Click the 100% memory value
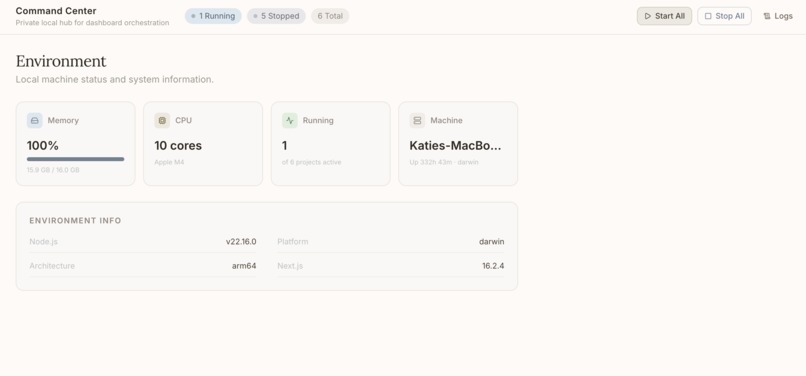This screenshot has width=806, height=376. tap(43, 146)
